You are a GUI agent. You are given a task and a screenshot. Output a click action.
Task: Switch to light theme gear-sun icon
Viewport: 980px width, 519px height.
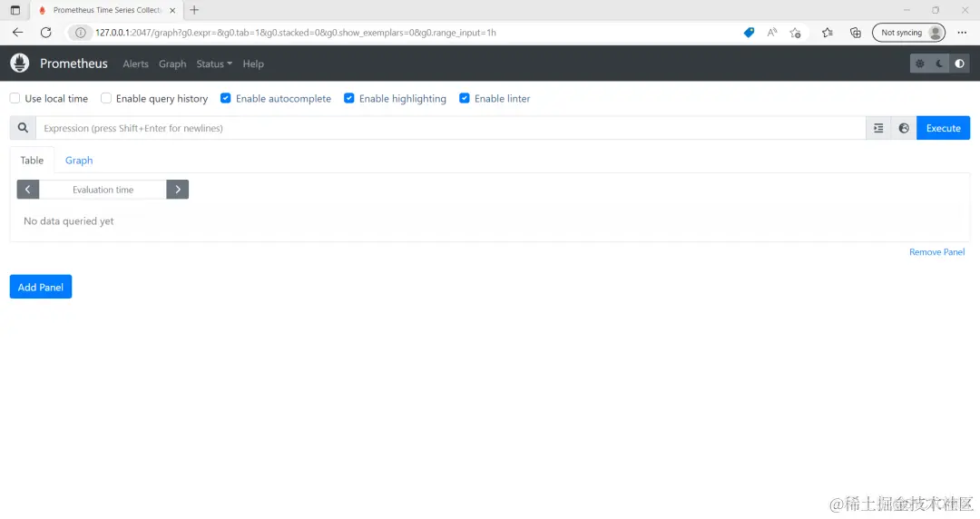[919, 64]
